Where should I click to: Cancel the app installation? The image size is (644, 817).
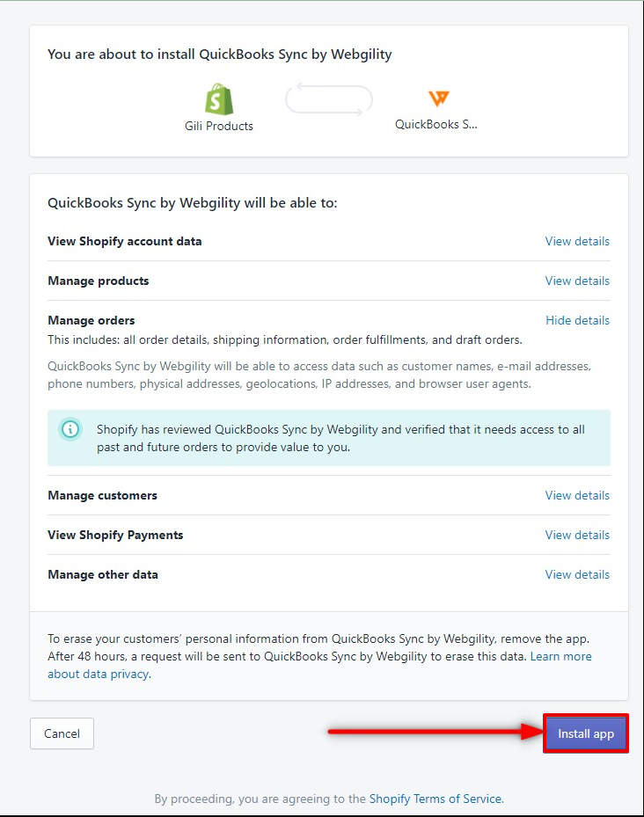tap(62, 733)
